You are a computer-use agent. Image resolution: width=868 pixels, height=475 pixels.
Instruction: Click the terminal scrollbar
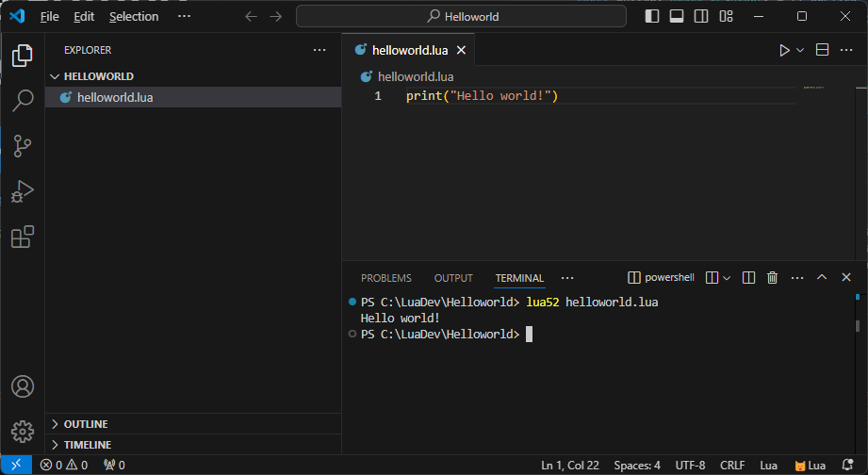point(858,327)
